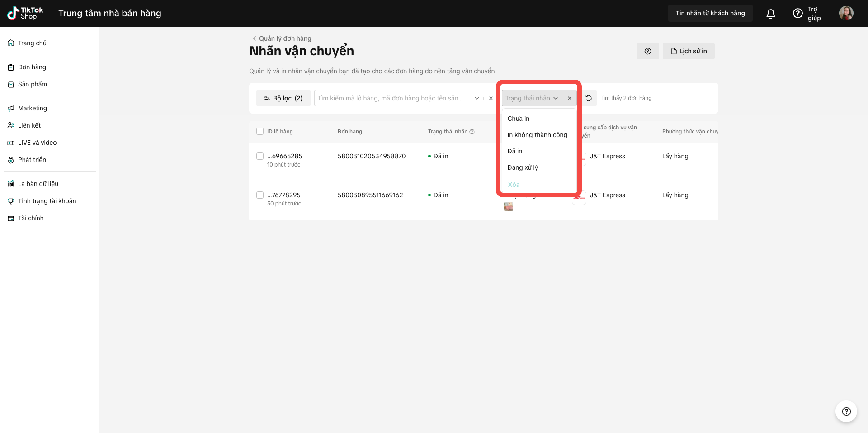Check the box for batch ...76778295

click(260, 195)
